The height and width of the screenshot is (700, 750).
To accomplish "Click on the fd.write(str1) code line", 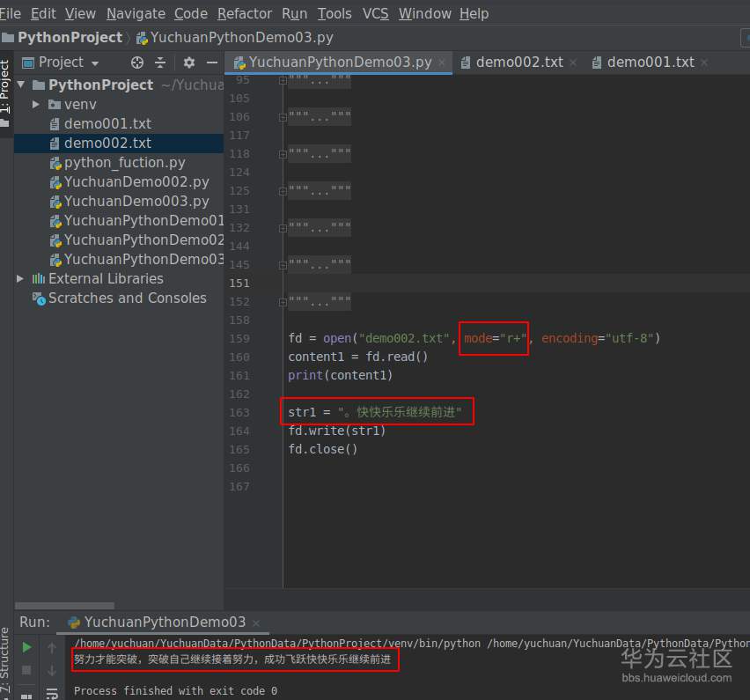I will (x=337, y=431).
